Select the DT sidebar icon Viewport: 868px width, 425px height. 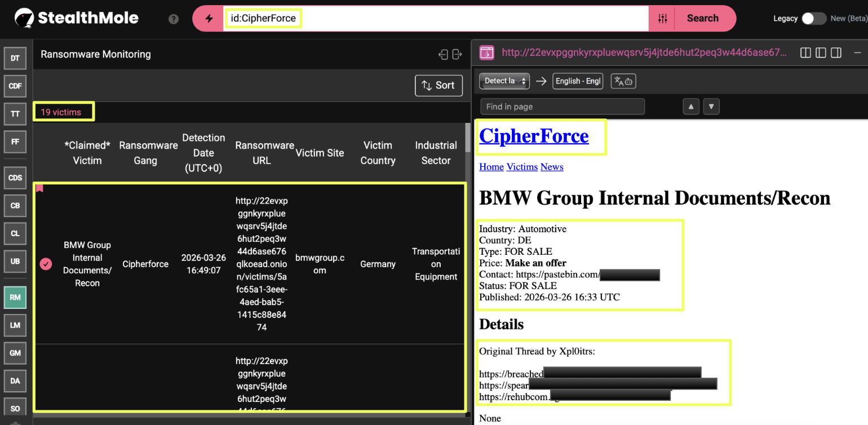(x=15, y=58)
